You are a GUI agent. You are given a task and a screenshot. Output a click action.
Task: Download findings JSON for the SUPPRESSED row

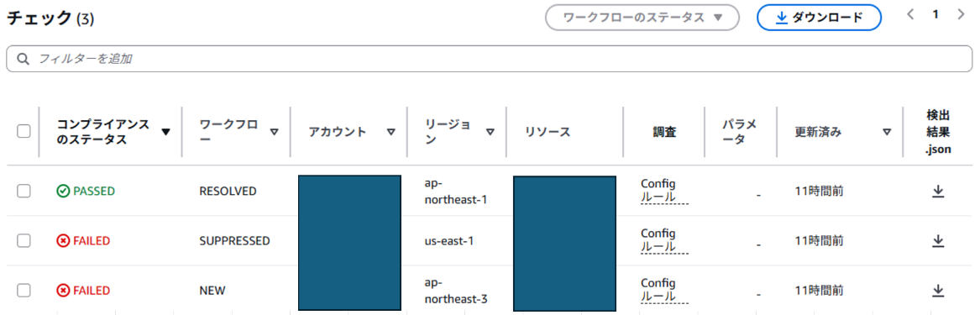coord(937,240)
